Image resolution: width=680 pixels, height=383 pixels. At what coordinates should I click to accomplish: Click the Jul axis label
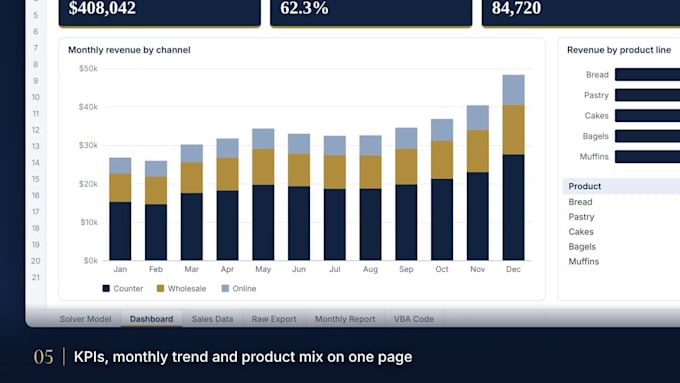[335, 269]
